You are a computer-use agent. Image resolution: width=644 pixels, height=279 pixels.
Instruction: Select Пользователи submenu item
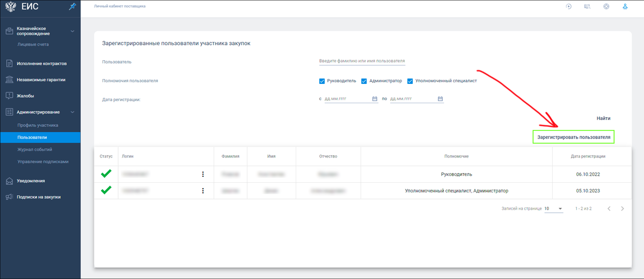coord(40,137)
